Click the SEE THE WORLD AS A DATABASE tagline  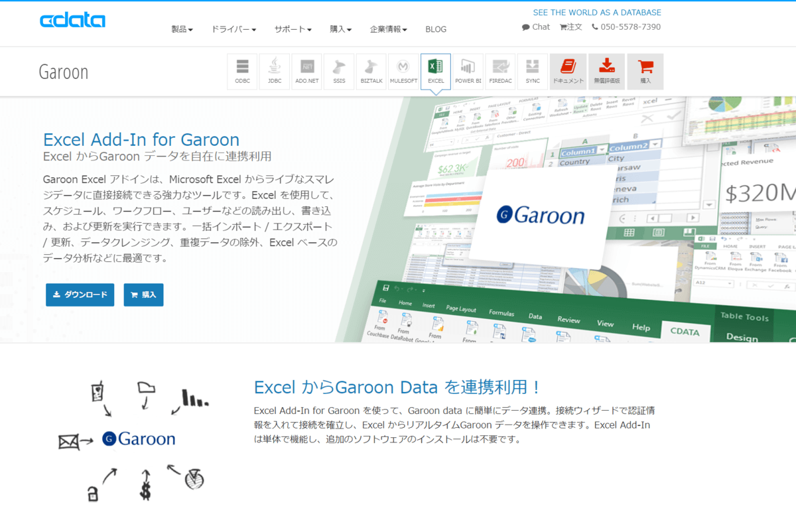597,13
